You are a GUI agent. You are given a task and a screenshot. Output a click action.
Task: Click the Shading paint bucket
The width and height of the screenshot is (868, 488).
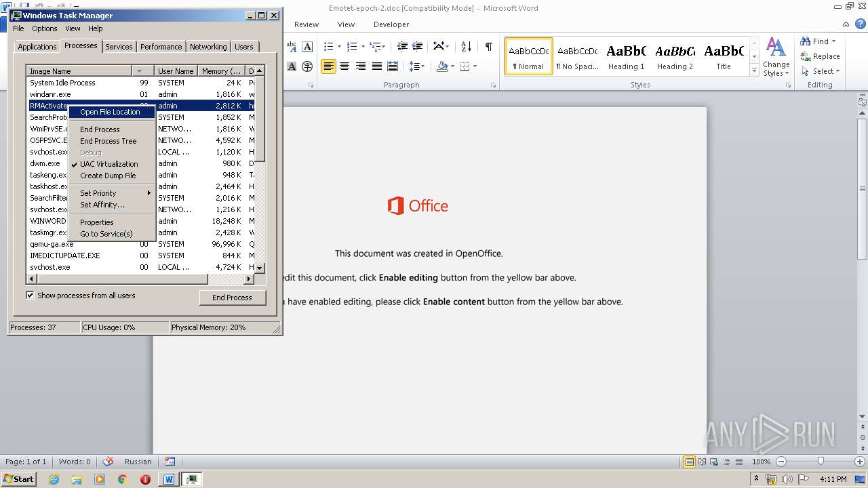tap(442, 66)
